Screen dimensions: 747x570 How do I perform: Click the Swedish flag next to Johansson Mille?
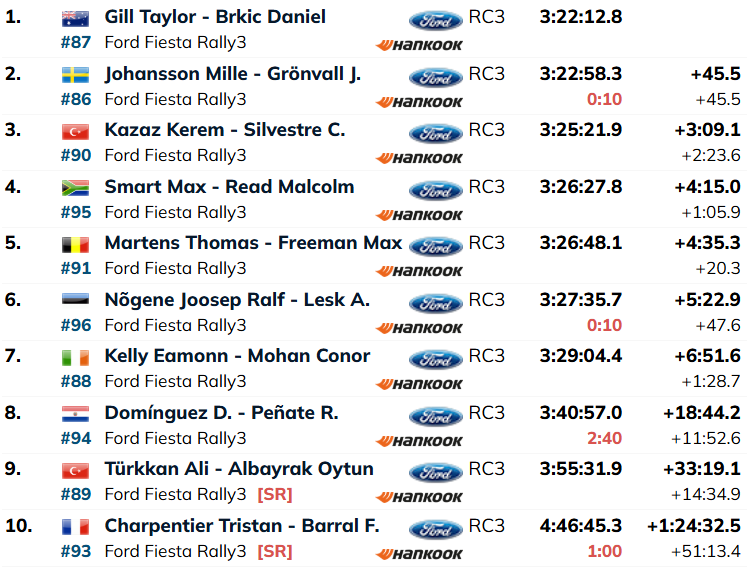coord(75,75)
